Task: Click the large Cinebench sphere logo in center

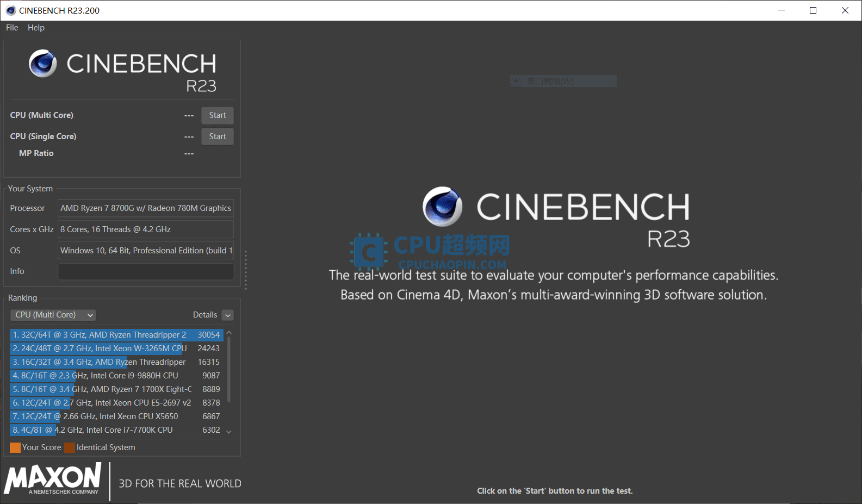Action: tap(442, 207)
